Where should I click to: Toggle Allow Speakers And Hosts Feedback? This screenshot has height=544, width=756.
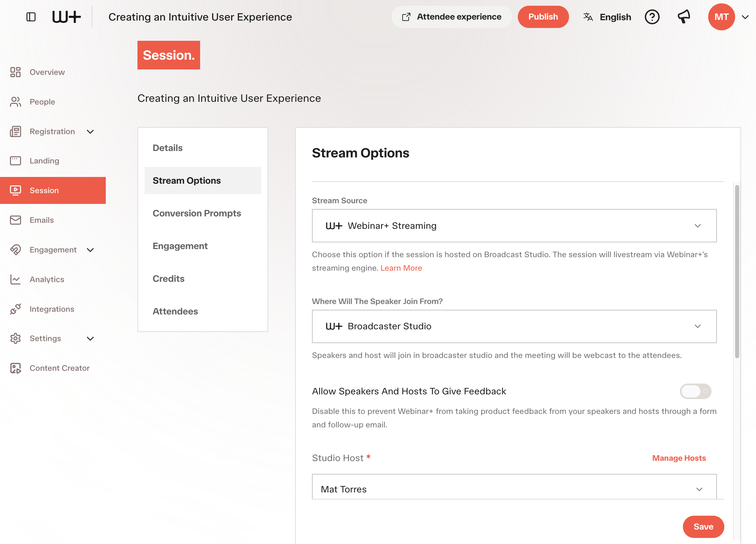(x=695, y=391)
